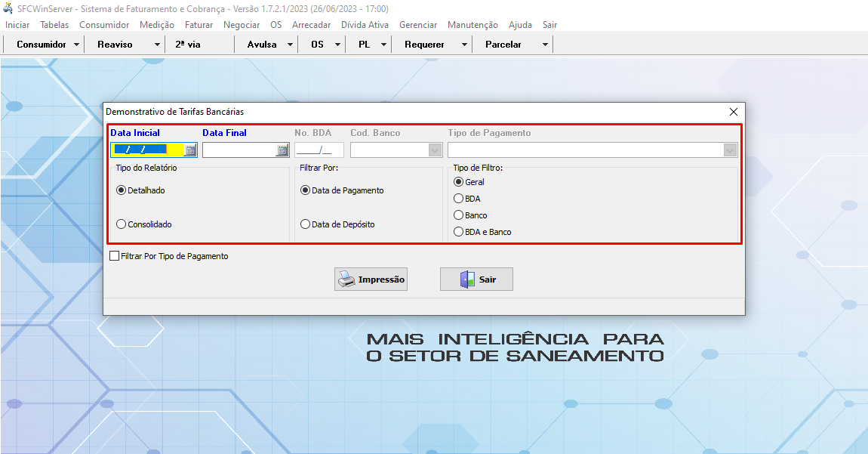Choose the BDA e Banco filter type
Viewport: 868px width, 454px height.
458,232
